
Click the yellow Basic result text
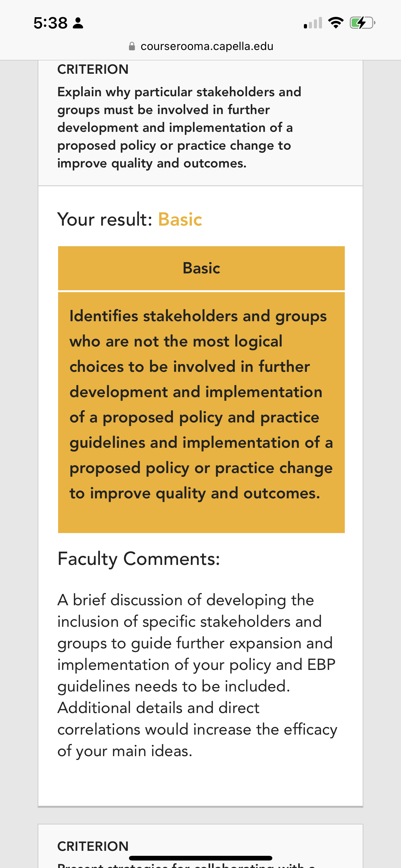coord(180,219)
